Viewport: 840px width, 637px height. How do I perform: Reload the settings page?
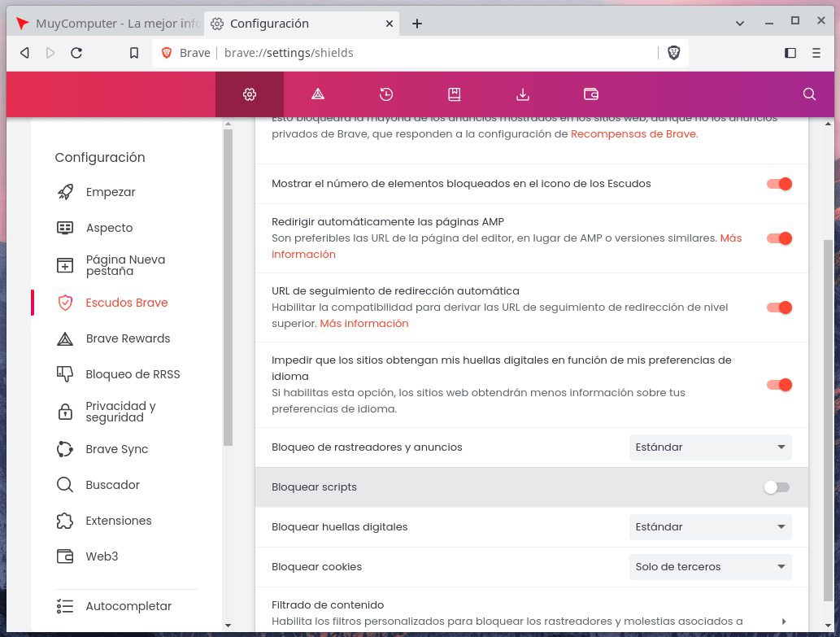[x=76, y=53]
